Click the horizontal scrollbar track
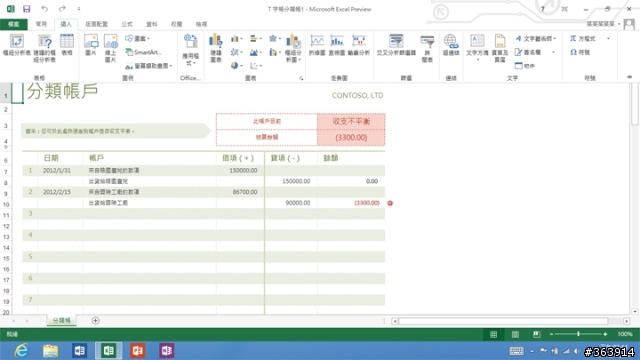The height and width of the screenshot is (360, 640). 510,321
